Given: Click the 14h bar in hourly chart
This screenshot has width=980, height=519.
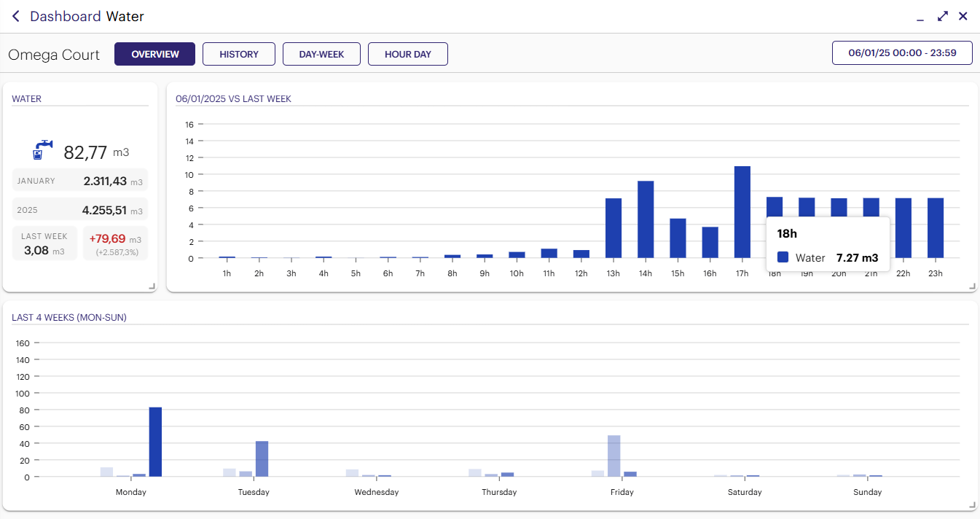Looking at the screenshot, I should [x=646, y=219].
